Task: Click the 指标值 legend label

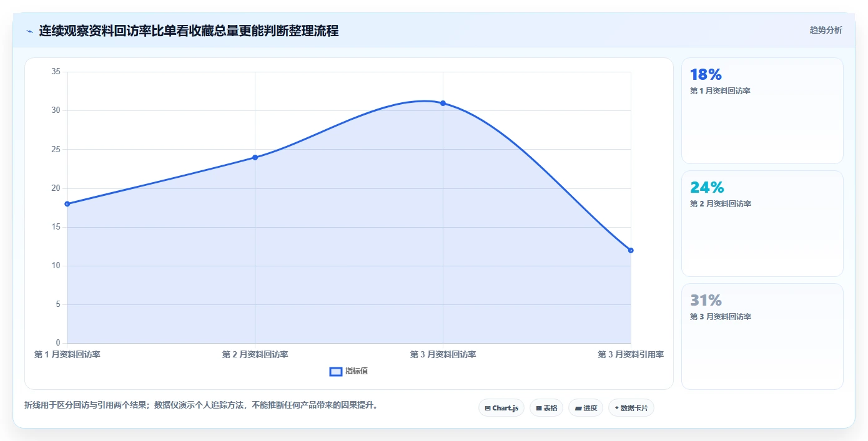Action: pyautogui.click(x=357, y=371)
